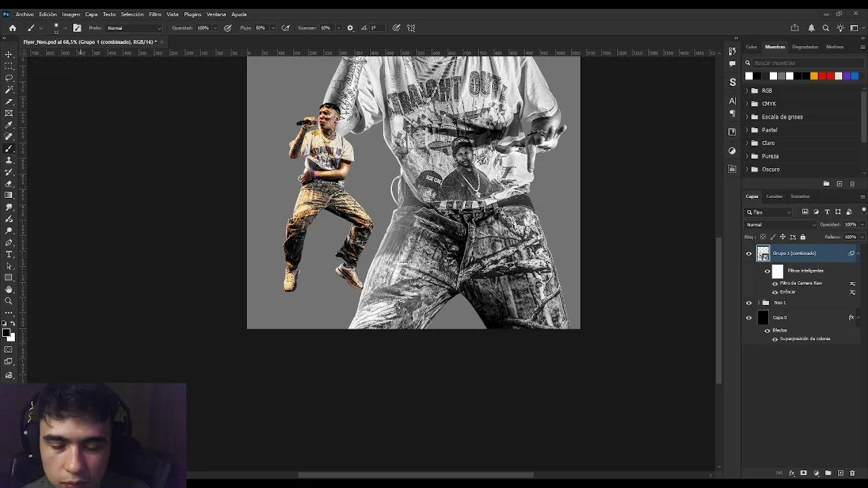
Task: Select the Lasso tool
Action: [9, 77]
